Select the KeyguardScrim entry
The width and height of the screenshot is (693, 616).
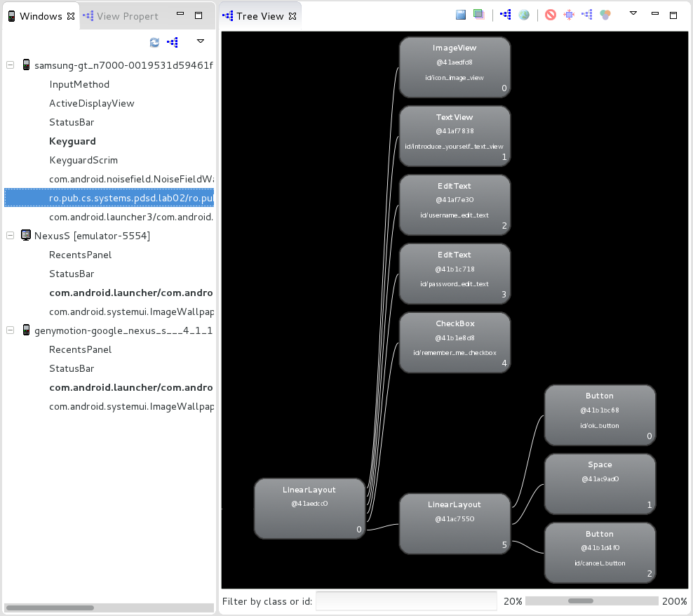83,160
